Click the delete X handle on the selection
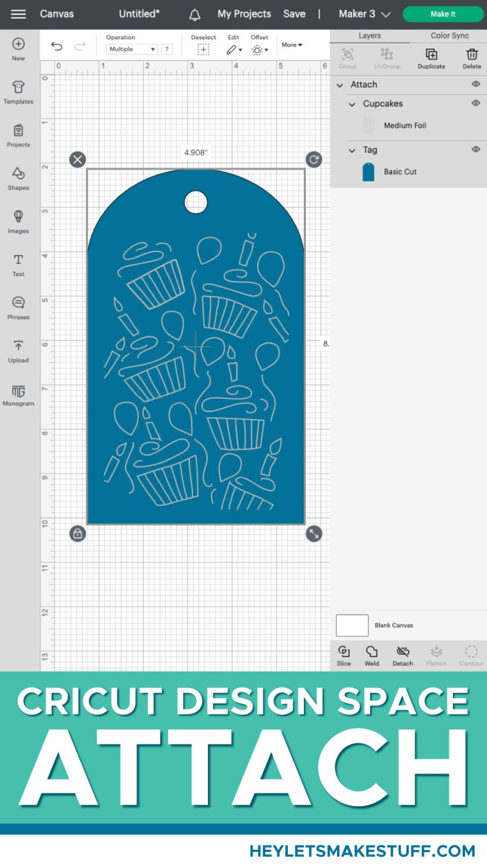The image size is (487, 868). (x=78, y=159)
